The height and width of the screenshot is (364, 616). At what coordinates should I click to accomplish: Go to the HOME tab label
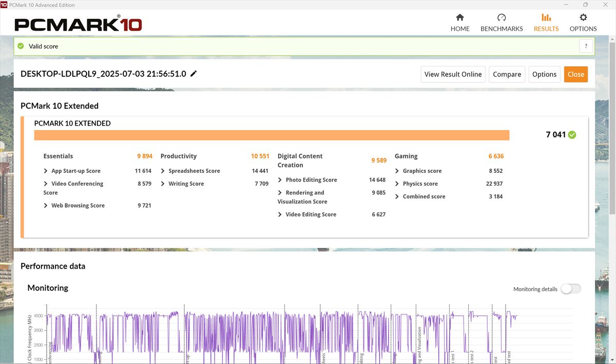(x=460, y=29)
